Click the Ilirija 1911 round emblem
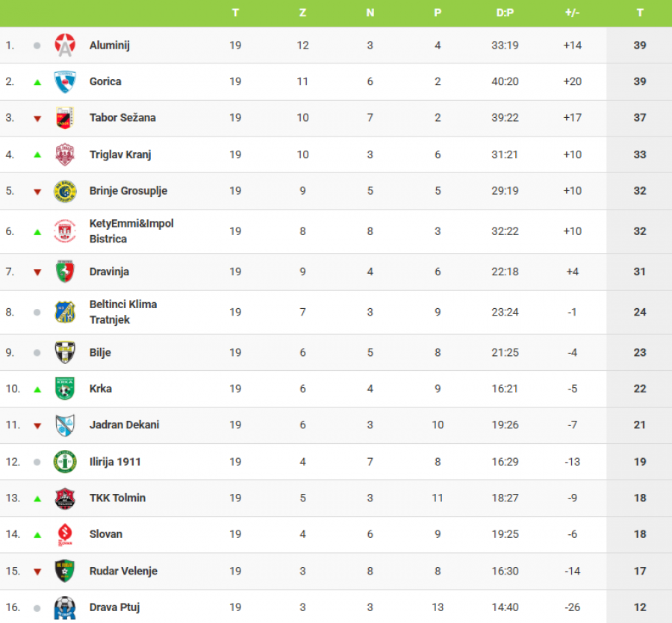 point(65,462)
